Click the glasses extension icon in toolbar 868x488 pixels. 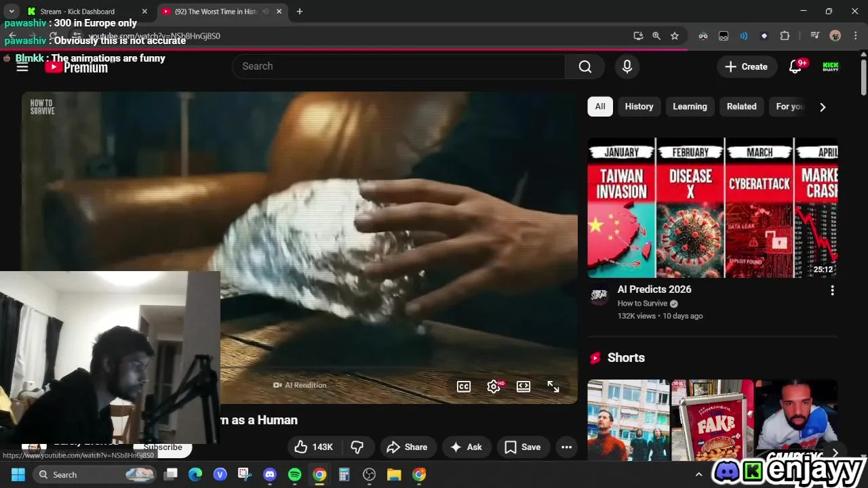pos(703,36)
